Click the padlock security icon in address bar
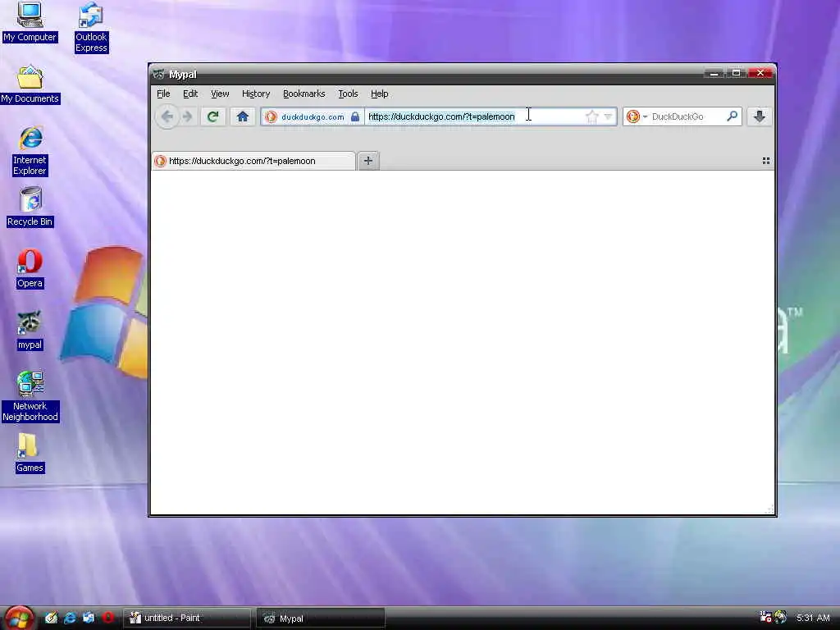 pos(355,116)
